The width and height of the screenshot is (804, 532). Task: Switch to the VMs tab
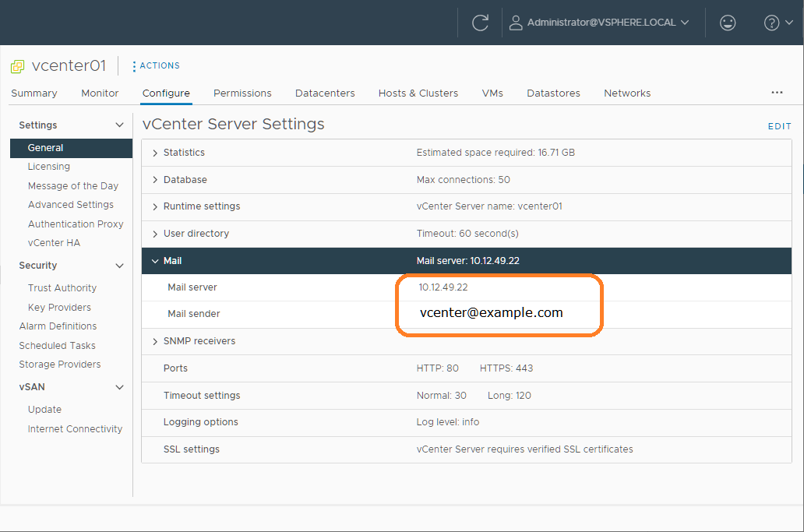[x=492, y=93]
